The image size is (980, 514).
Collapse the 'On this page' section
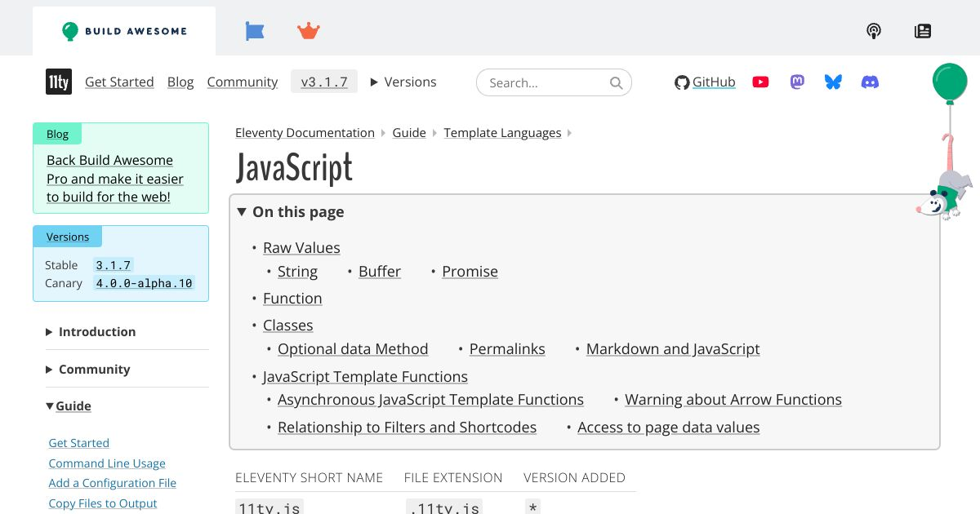point(291,211)
